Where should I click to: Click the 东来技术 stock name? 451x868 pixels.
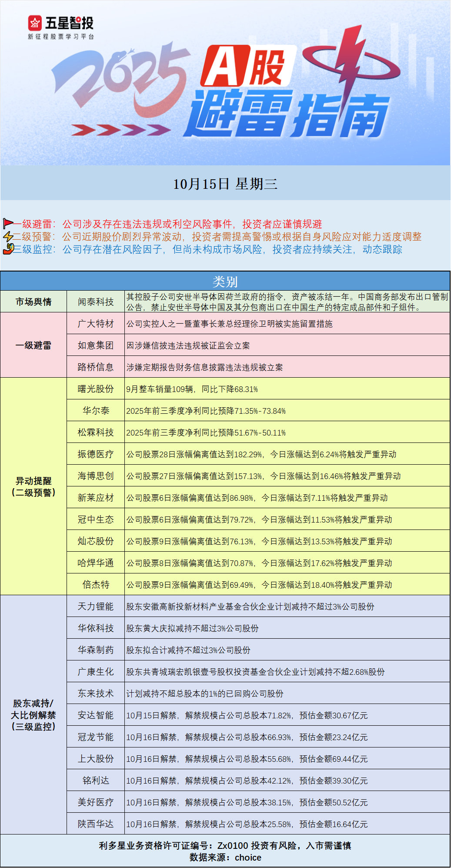96,694
